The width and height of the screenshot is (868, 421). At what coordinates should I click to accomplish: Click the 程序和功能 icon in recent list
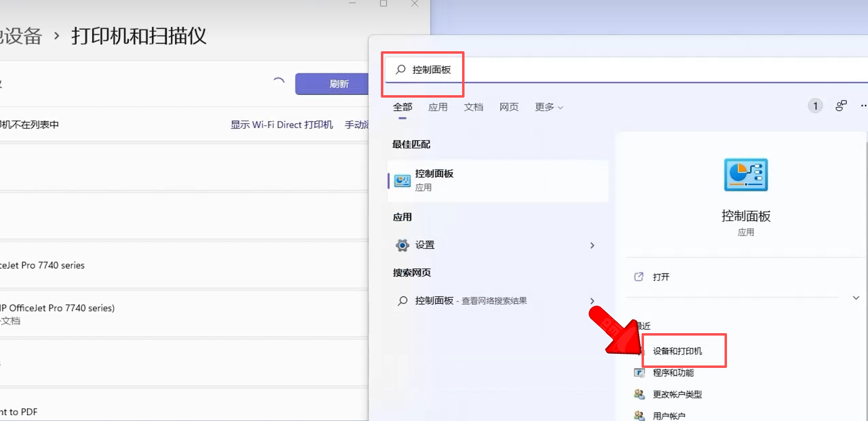click(639, 373)
